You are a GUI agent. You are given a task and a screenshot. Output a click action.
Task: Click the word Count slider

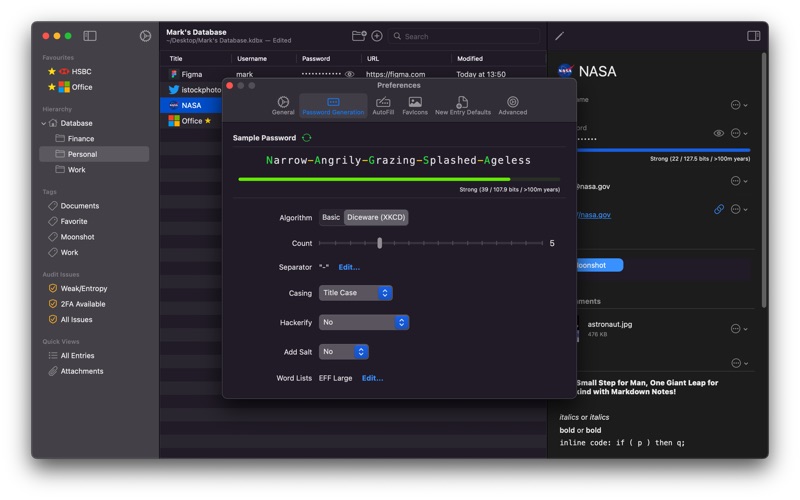(x=431, y=243)
